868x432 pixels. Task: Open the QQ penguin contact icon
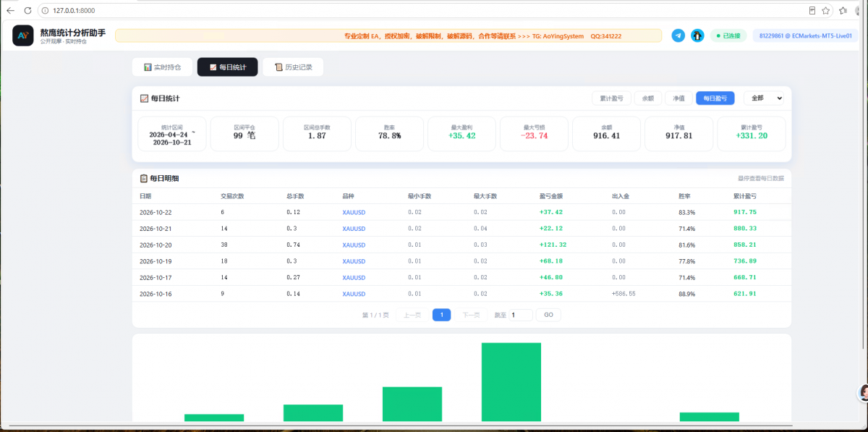pyautogui.click(x=697, y=35)
